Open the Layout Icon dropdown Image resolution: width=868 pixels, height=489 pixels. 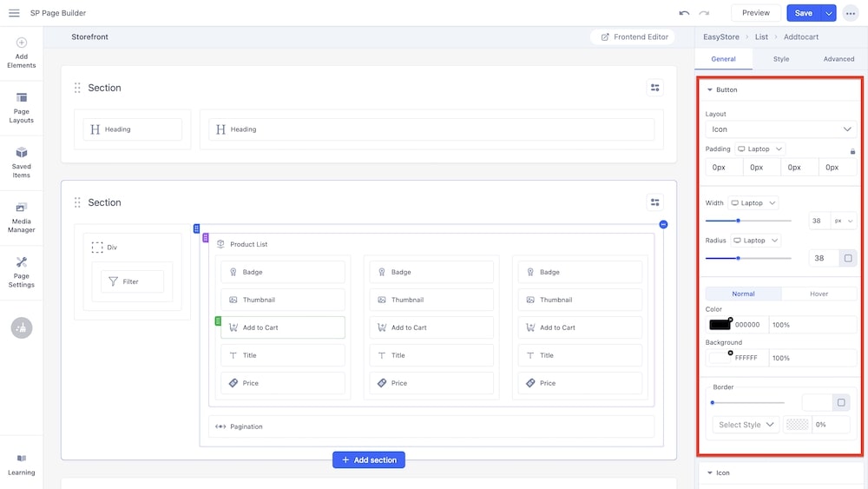780,129
